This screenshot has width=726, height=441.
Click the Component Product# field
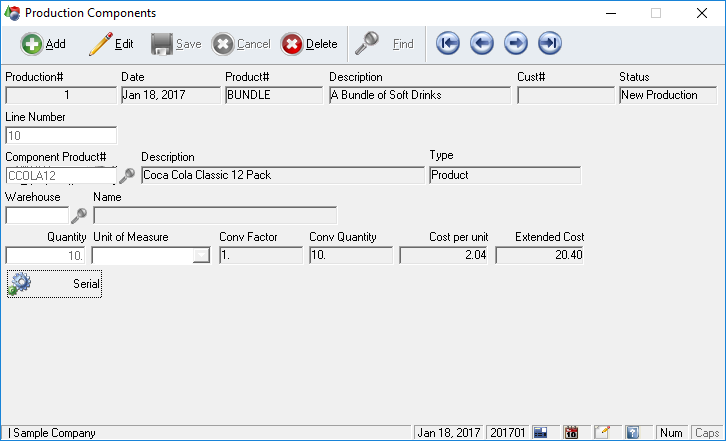tap(60, 175)
